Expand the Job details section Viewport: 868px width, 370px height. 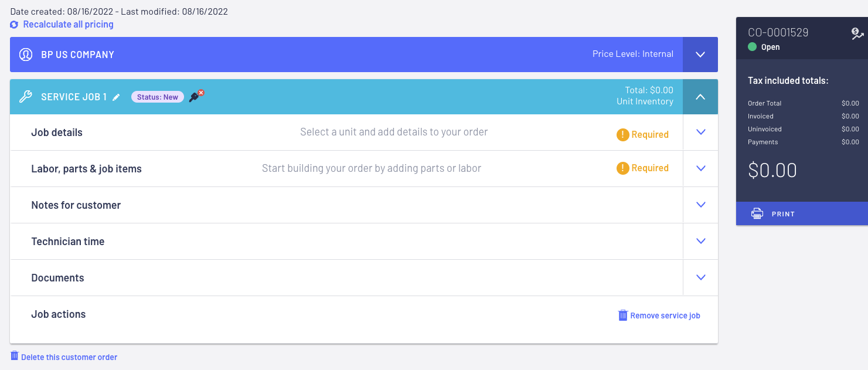click(x=700, y=133)
